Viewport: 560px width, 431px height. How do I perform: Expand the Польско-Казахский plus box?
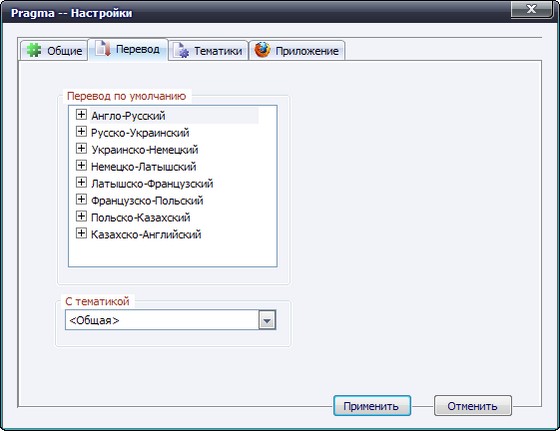[81, 216]
